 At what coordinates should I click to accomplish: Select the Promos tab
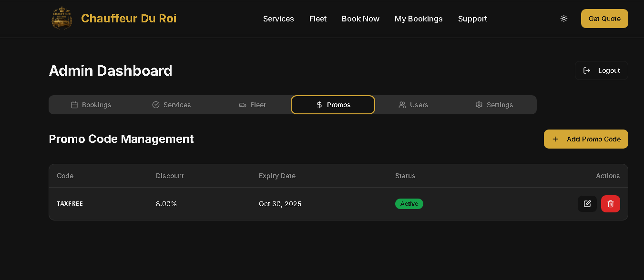point(333,105)
